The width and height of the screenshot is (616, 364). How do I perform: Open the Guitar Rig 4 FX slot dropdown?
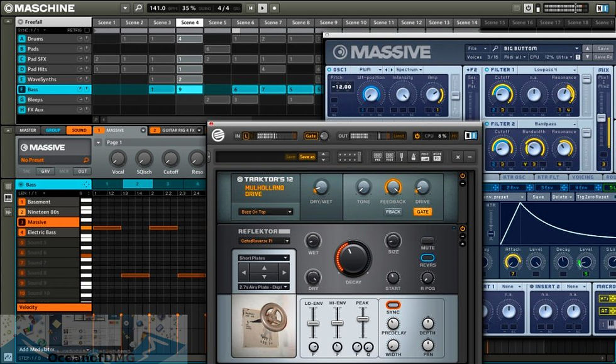[200, 130]
